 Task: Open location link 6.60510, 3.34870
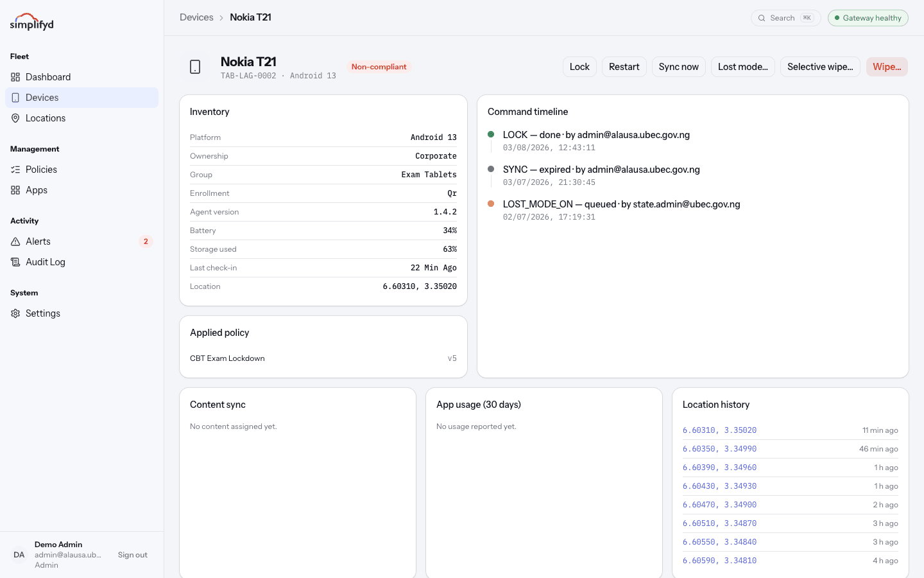[720, 523]
